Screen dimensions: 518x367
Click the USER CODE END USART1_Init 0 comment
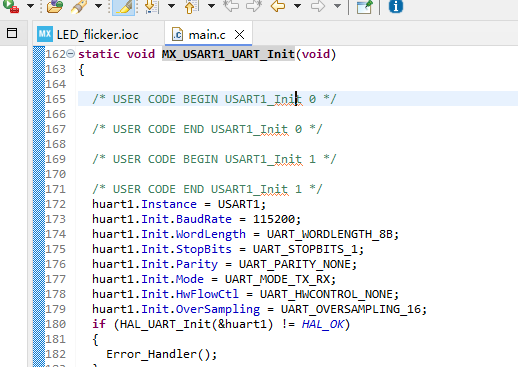point(207,129)
